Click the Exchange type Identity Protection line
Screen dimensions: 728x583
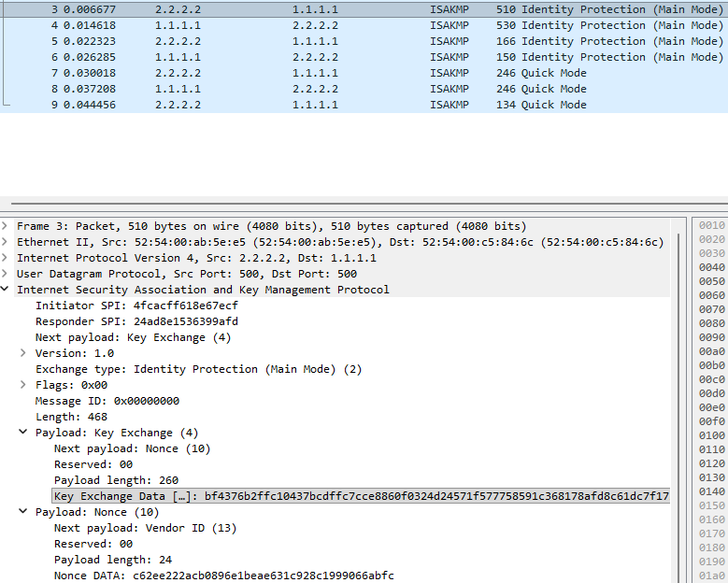(x=198, y=369)
